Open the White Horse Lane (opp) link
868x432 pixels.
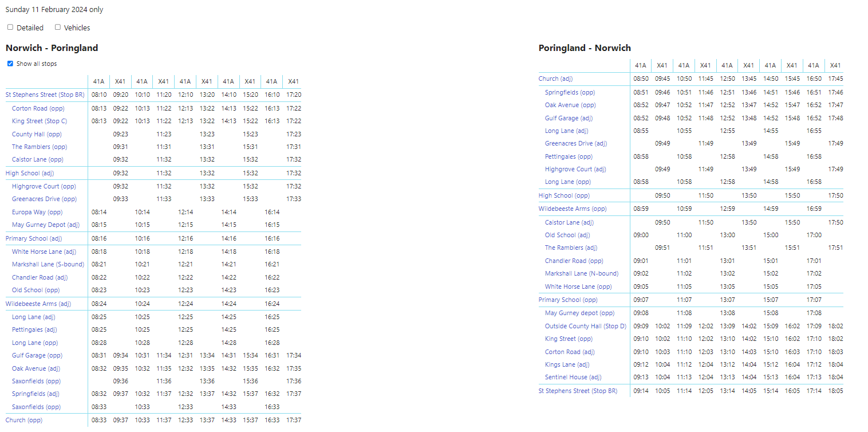click(578, 286)
